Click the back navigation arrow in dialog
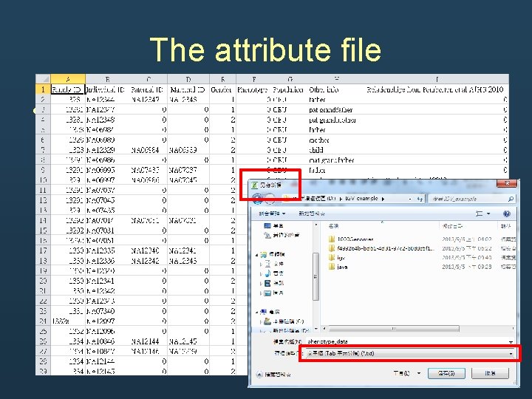532x399 pixels. [257, 199]
